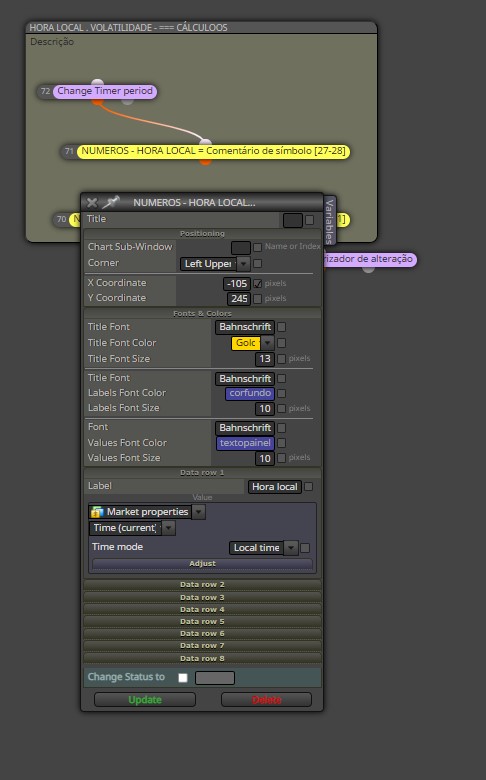Toggle the Title Font Color checkbox
Viewport: 486px width, 780px height.
(282, 343)
